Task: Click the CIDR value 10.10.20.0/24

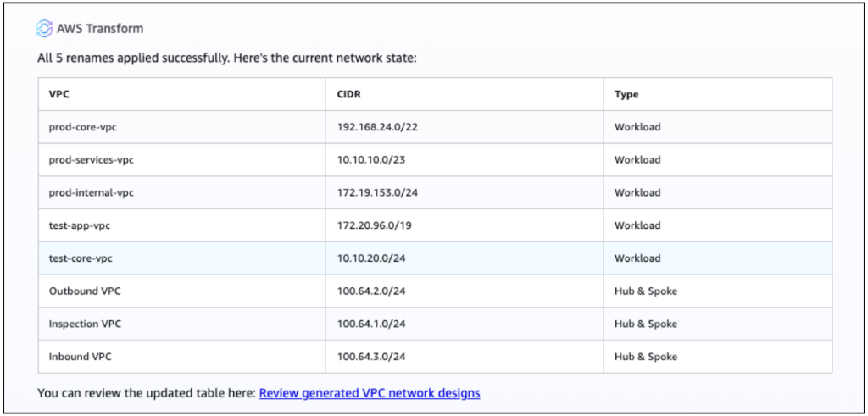Action: [372, 258]
